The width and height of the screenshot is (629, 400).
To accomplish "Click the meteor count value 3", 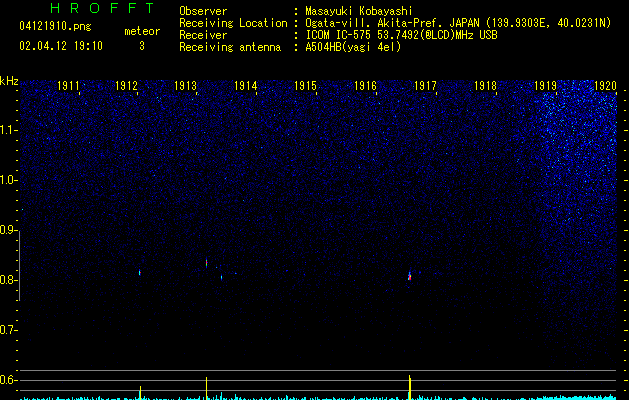I will 142,46.
